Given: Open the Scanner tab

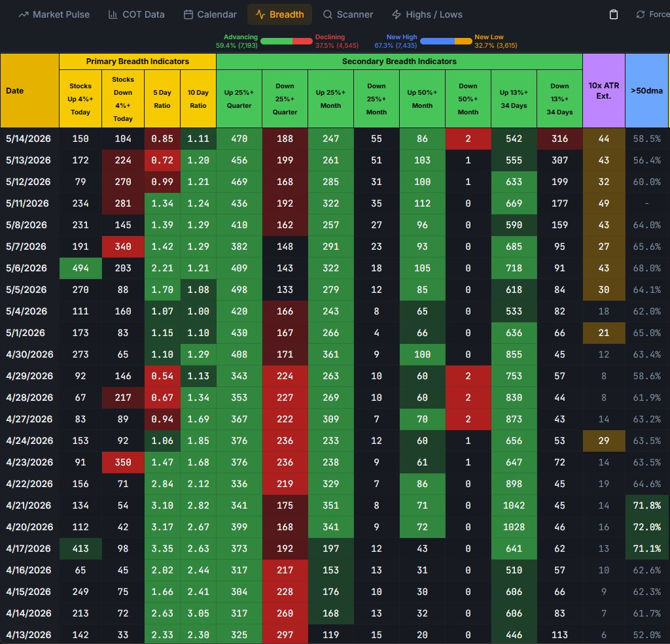Looking at the screenshot, I should 348,14.
